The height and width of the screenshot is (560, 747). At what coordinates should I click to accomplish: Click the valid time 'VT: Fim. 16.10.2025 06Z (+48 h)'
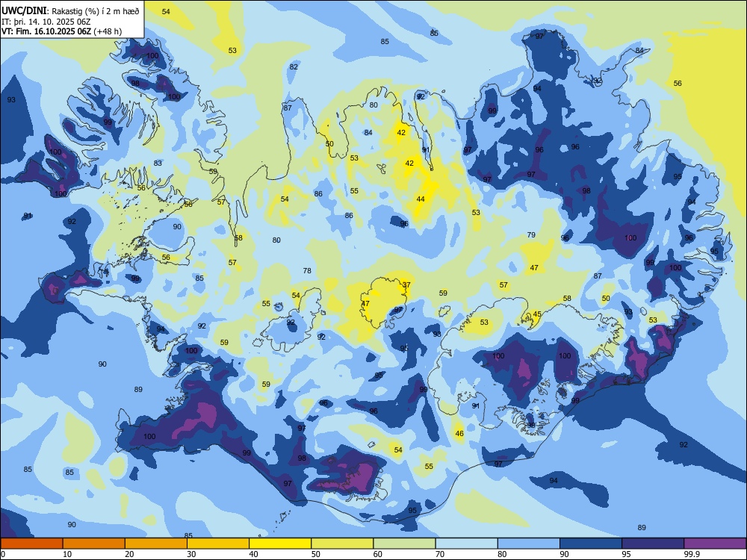coord(61,31)
